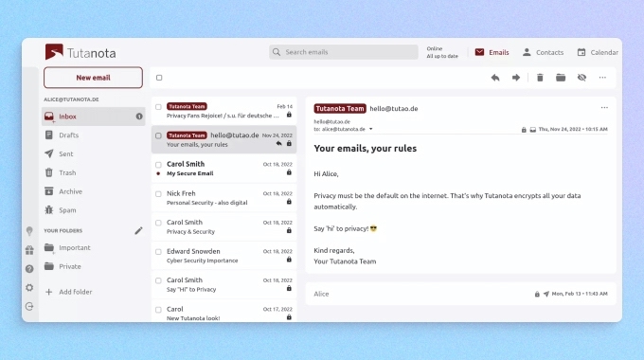Image resolution: width=644 pixels, height=360 pixels.
Task: Tick the select-all checkbox above mail list
Action: tap(159, 78)
